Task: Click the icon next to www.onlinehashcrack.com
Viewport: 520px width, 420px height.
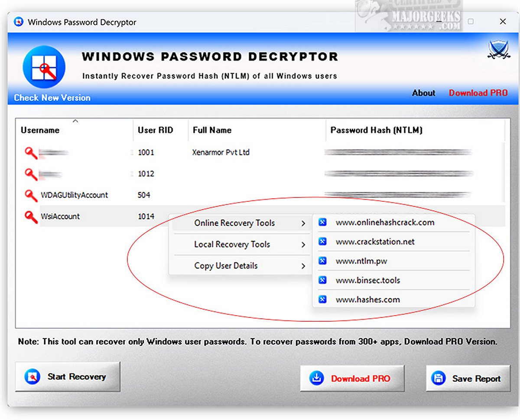Action: click(x=322, y=223)
